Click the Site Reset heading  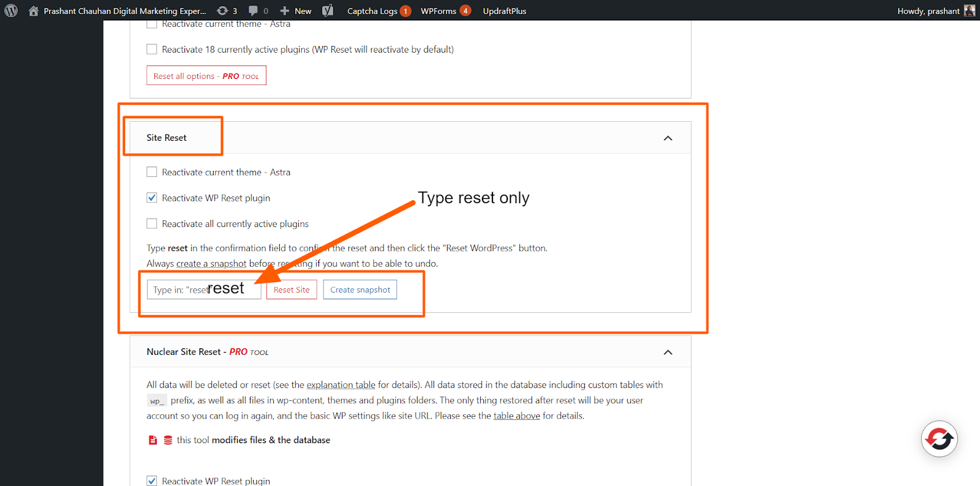167,138
